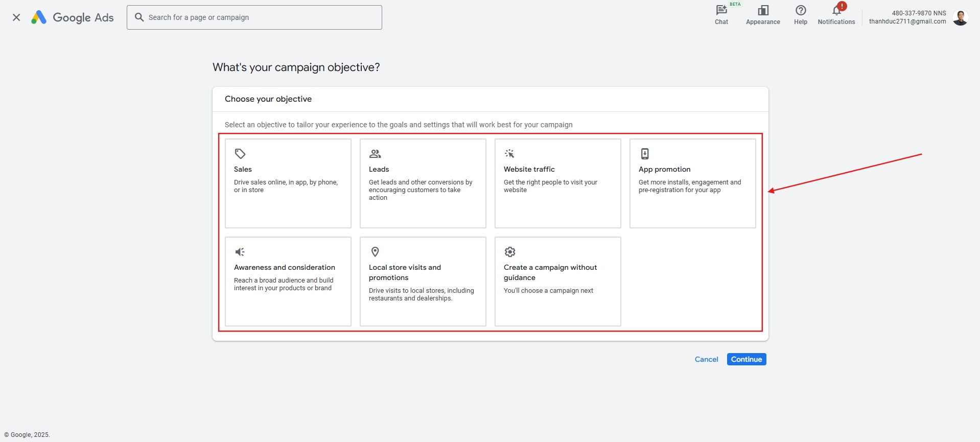Open the Help menu
980x442 pixels.
point(800,15)
